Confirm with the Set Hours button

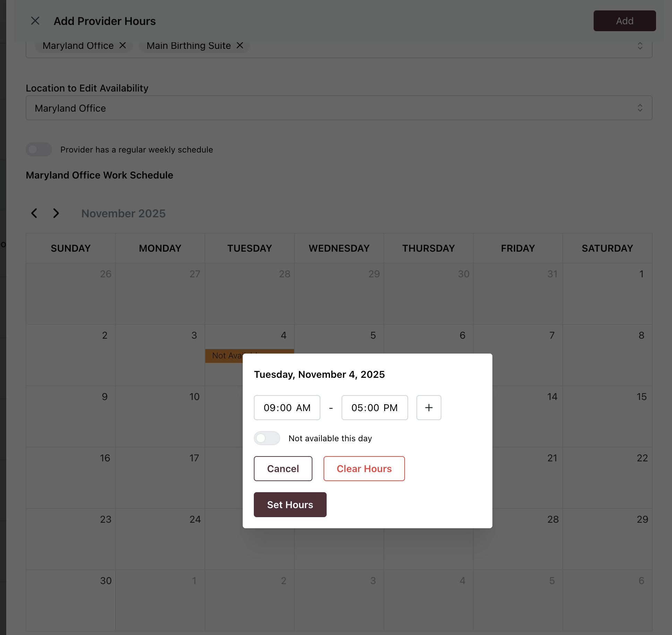point(290,505)
